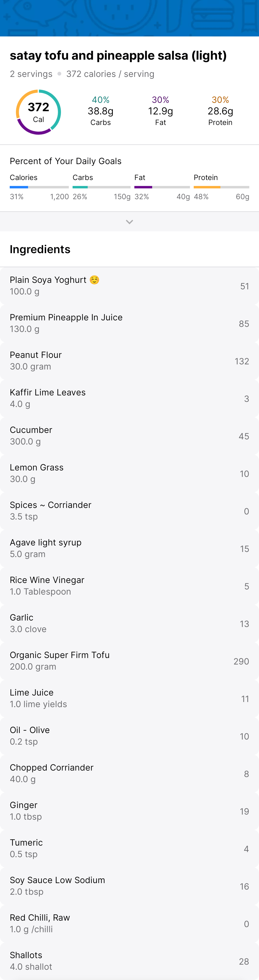This screenshot has height=980, width=259.
Task: Click the Fat daily goal progress bar
Action: tap(162, 187)
